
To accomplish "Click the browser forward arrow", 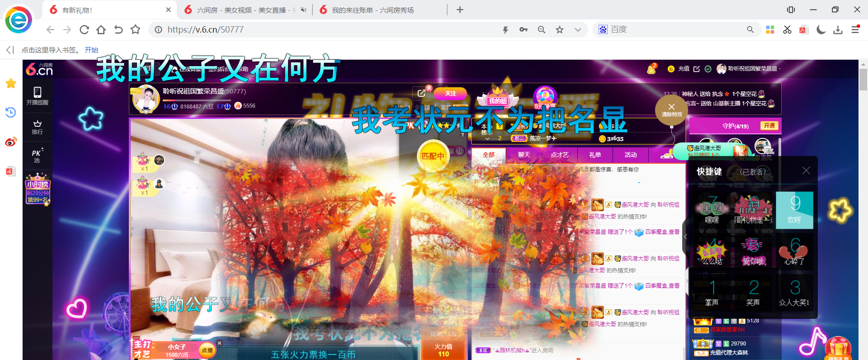I will pyautogui.click(x=67, y=30).
